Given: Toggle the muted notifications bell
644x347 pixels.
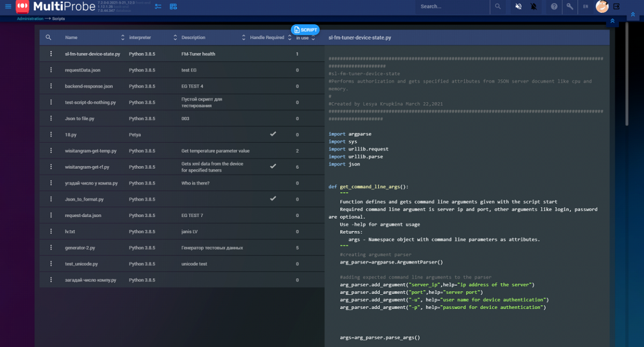Looking at the screenshot, I should 533,6.
